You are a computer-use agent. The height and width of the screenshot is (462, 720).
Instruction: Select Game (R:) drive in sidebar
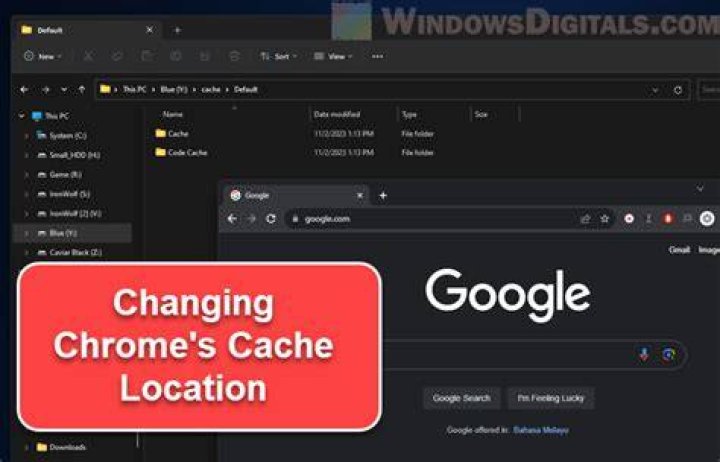pos(65,175)
